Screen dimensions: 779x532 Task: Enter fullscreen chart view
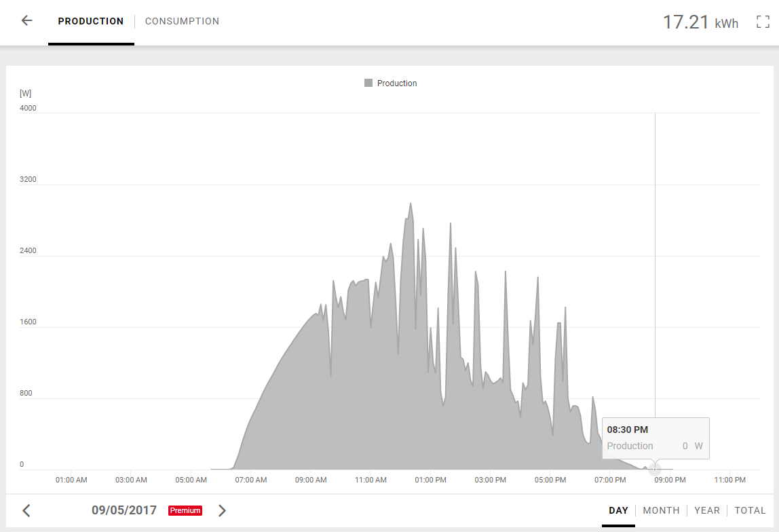[x=763, y=22]
